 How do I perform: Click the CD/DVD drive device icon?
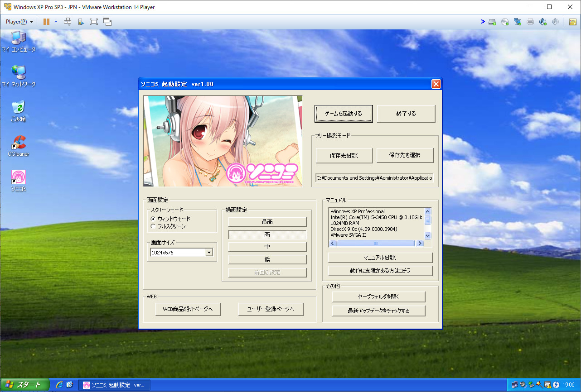505,22
